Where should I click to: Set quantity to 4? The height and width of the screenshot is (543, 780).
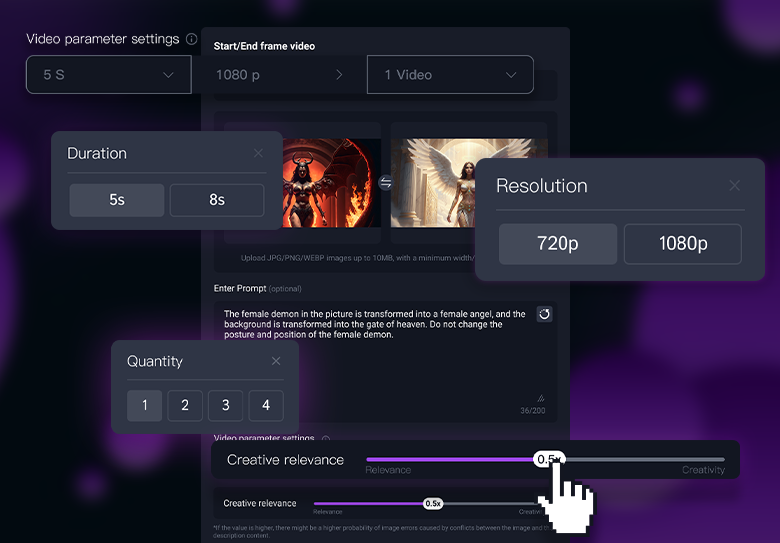click(266, 405)
